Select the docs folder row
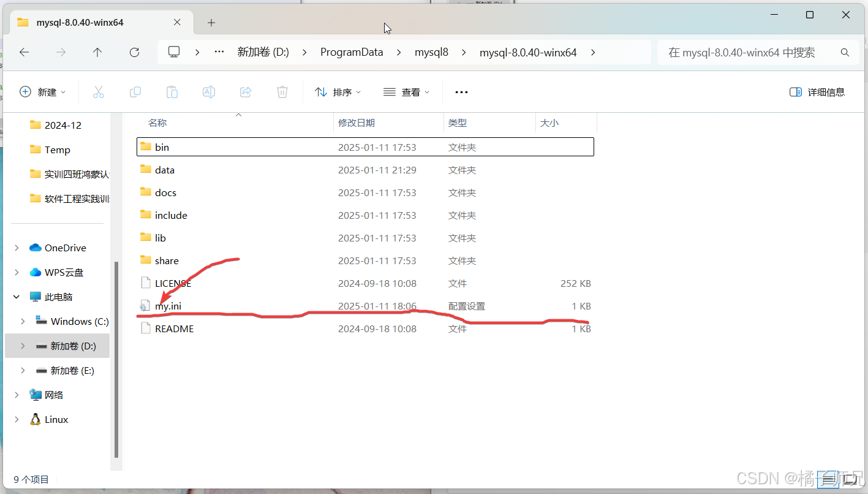Screen dimensions: 868x494 365,192
